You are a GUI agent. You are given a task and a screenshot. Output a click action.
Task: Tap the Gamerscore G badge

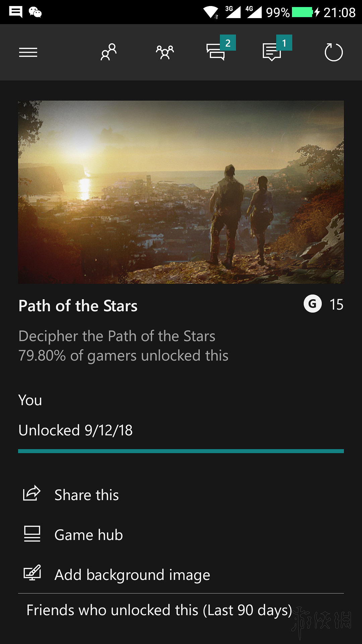click(312, 304)
